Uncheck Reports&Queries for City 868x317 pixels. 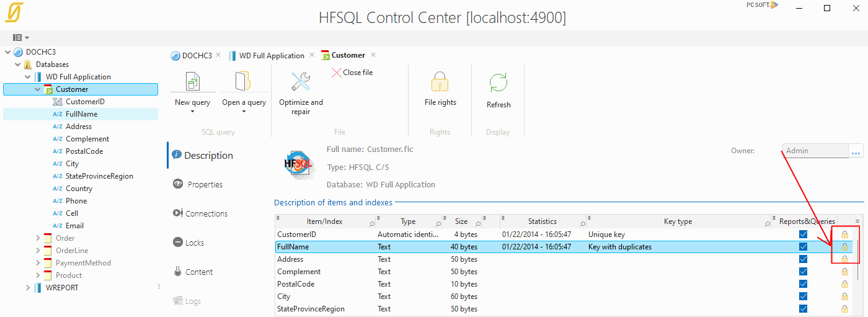804,297
